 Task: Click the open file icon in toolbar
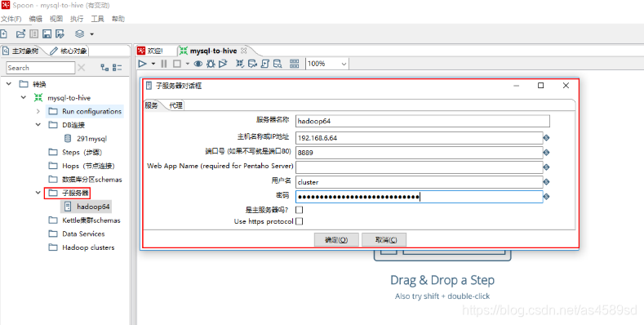20,34
